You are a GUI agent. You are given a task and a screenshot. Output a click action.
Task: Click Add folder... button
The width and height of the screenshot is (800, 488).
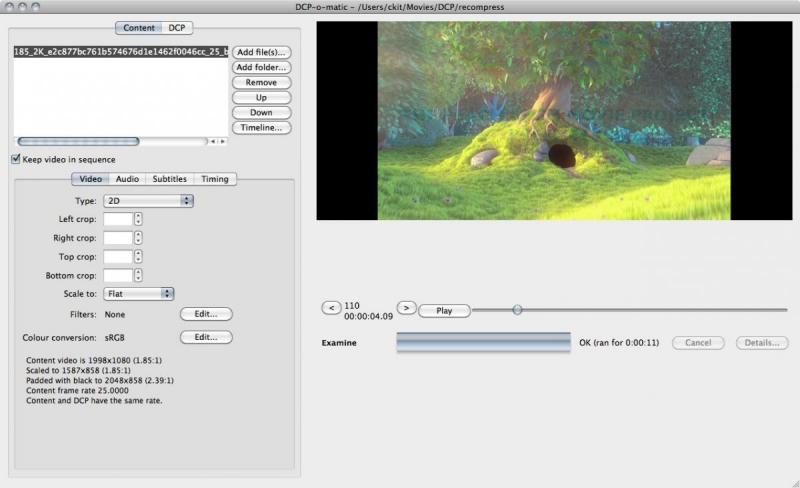click(x=261, y=67)
